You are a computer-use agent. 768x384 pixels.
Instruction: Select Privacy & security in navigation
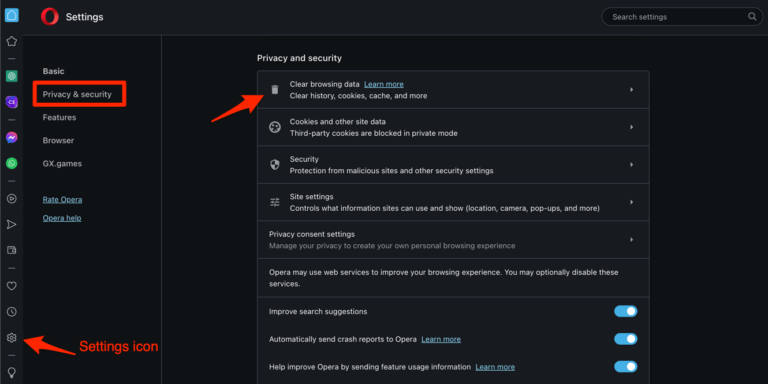[x=77, y=94]
